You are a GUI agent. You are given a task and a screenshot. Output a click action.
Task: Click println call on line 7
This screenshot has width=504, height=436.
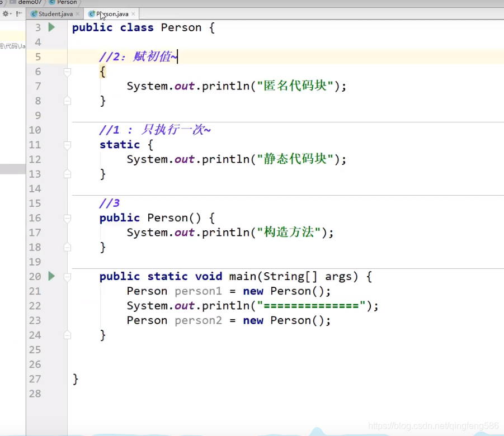225,86
